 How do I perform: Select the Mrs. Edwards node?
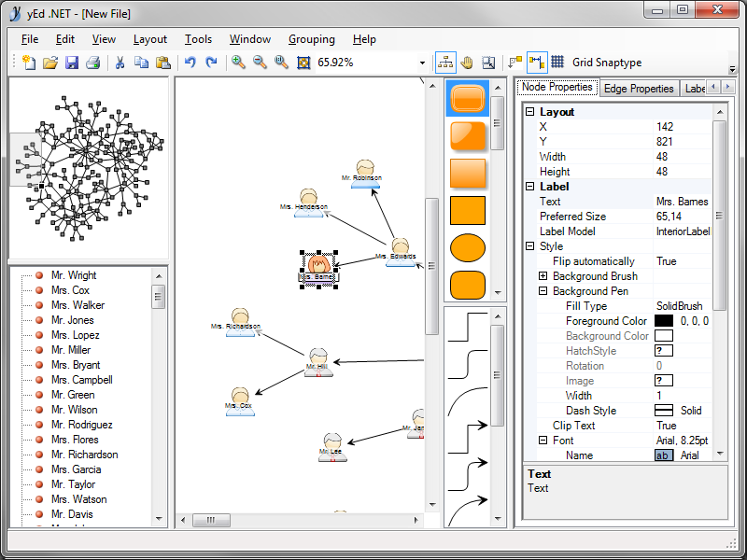401,252
